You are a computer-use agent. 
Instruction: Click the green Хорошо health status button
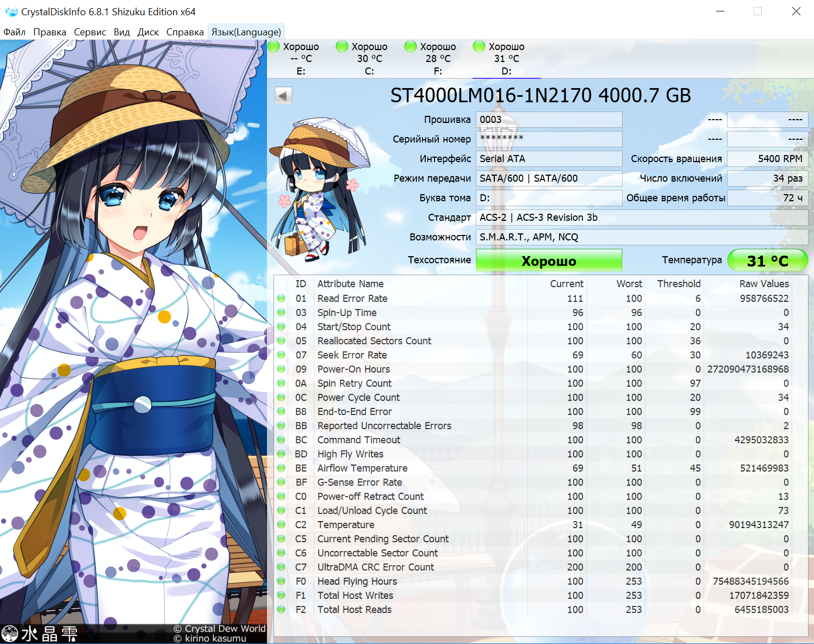pyautogui.click(x=549, y=261)
